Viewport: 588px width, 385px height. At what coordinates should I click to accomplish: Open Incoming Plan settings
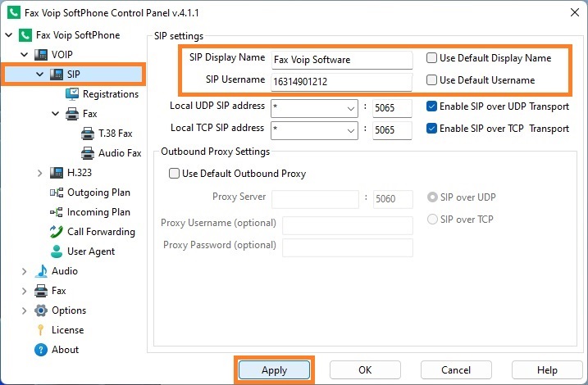click(98, 212)
